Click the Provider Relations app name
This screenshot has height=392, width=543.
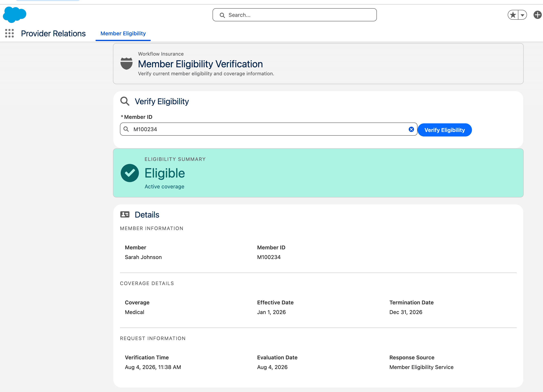53,33
